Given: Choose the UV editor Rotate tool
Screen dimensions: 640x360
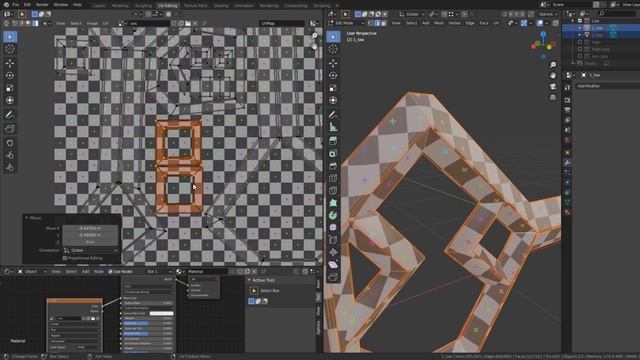Looking at the screenshot, I should tap(10, 76).
